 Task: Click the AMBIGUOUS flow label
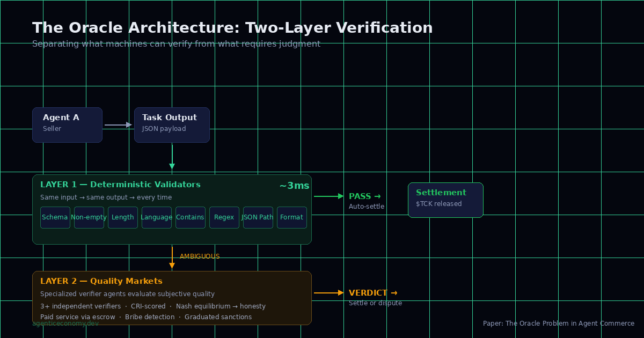pyautogui.click(x=200, y=256)
